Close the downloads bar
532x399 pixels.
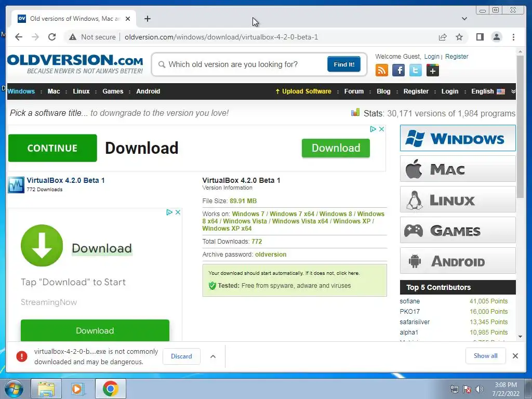(x=515, y=356)
